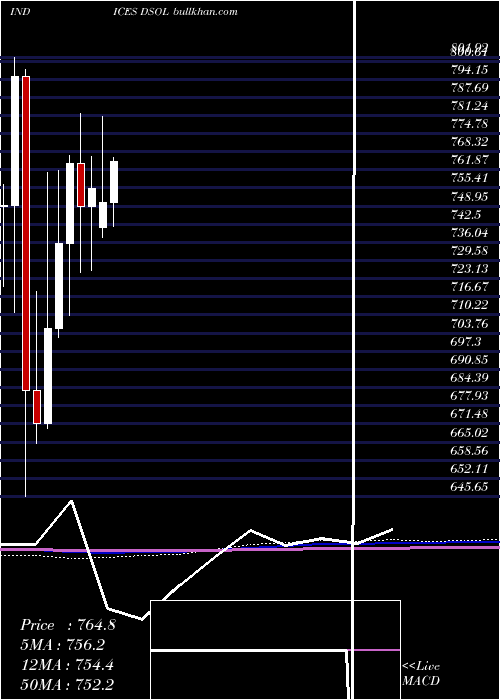Click the 12MA : 754.4 readout
Image resolution: width=500 pixels, height=700 pixels.
pos(67,665)
